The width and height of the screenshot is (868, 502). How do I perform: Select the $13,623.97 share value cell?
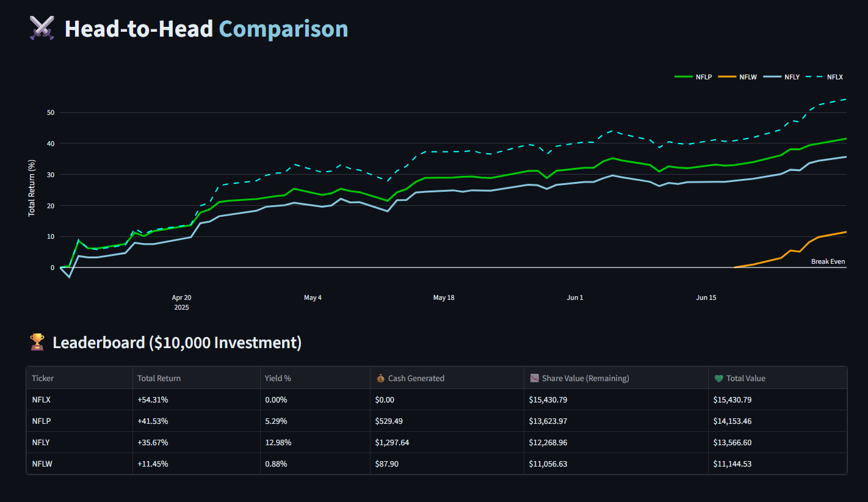[616, 421]
